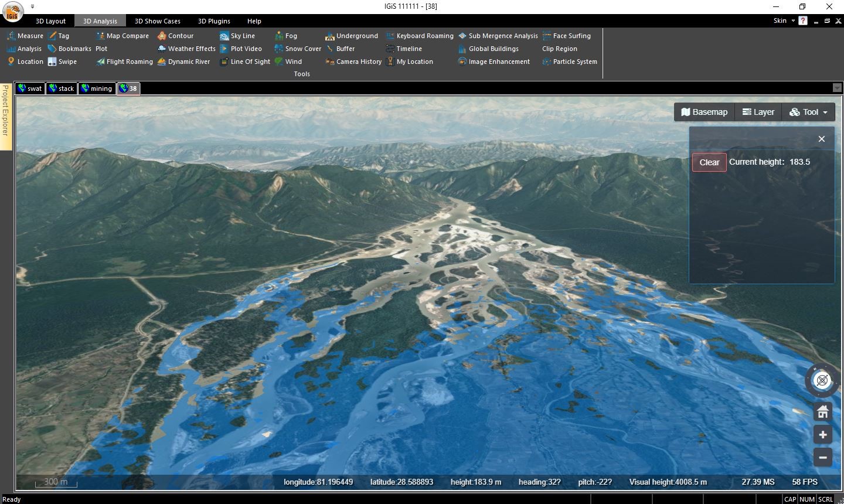Viewport: 844px width, 504px height.
Task: Open Map Compare tool
Action: coord(122,36)
